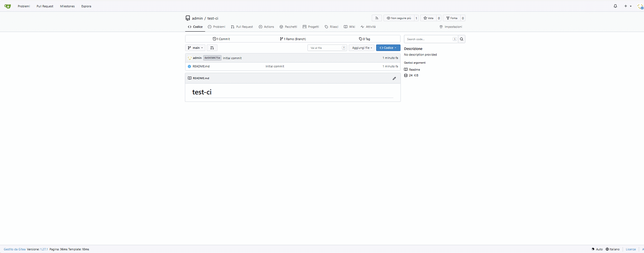The image size is (644, 253).
Task: Expand the Aggiungi file dropdown
Action: [362, 48]
